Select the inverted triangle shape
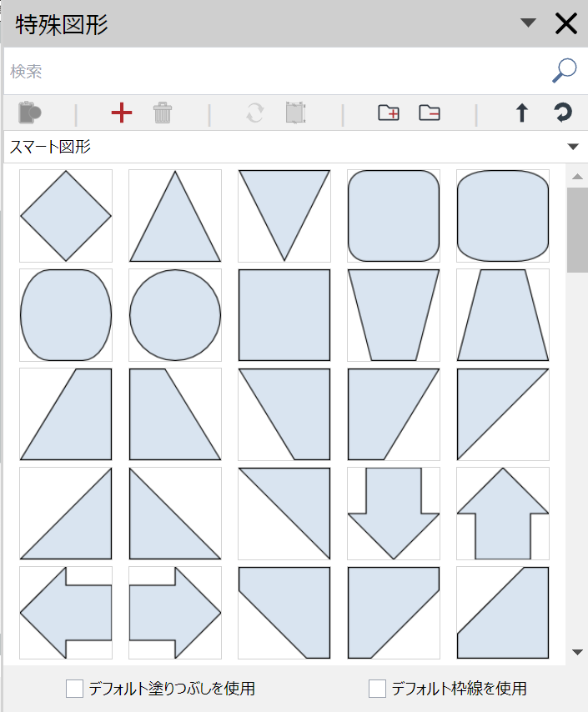 click(284, 216)
